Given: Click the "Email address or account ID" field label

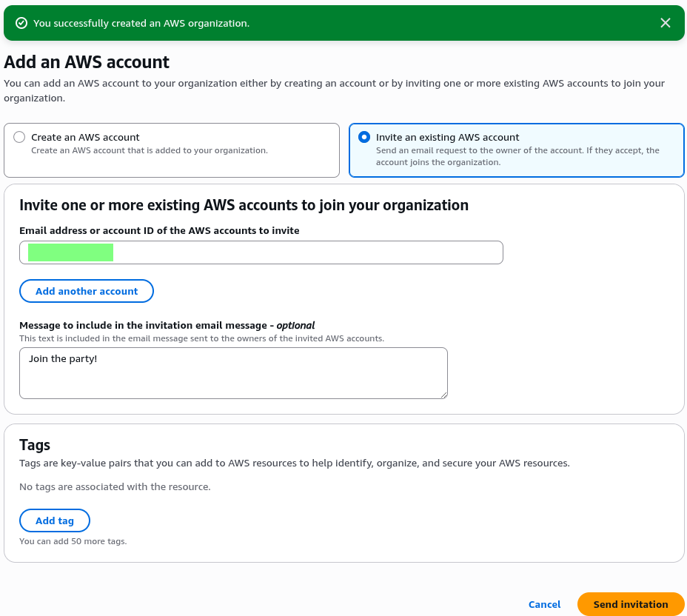Looking at the screenshot, I should (159, 230).
